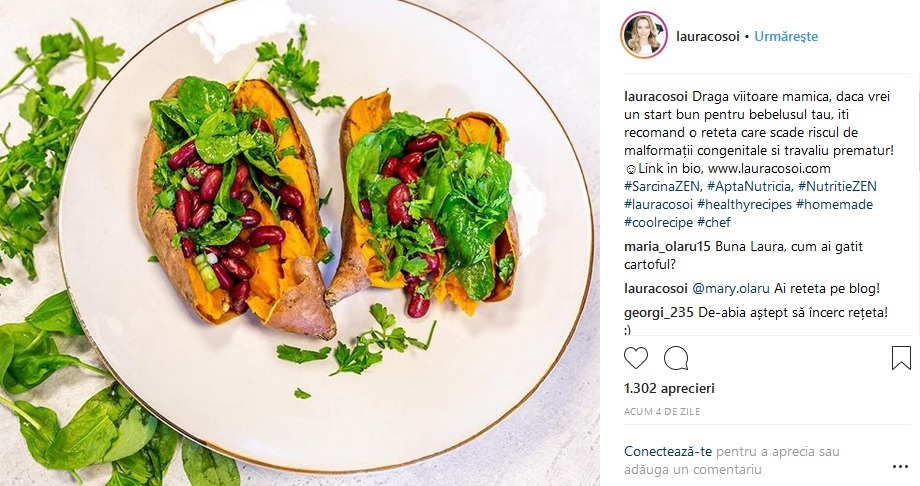The image size is (920, 486).
Task: Open lauracosoi profile picture avatar
Action: (x=644, y=35)
